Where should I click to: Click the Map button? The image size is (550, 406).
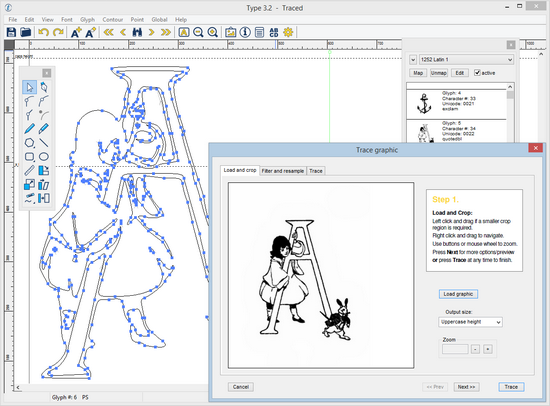(x=418, y=73)
